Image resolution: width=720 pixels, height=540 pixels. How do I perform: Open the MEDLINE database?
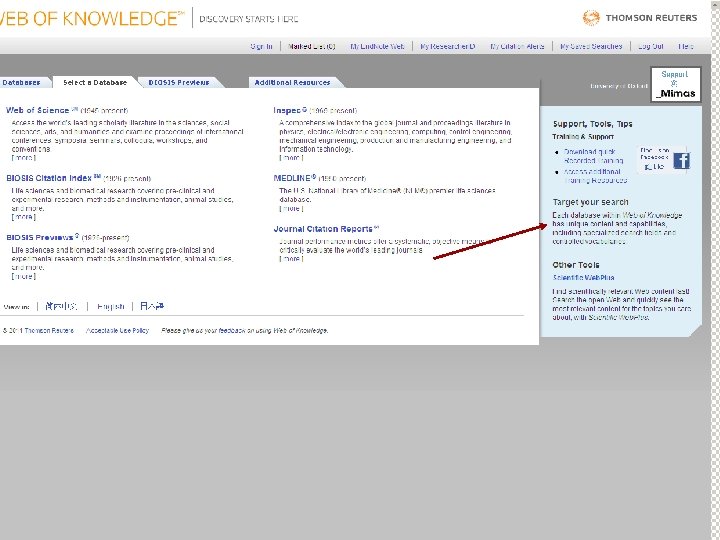coord(292,178)
